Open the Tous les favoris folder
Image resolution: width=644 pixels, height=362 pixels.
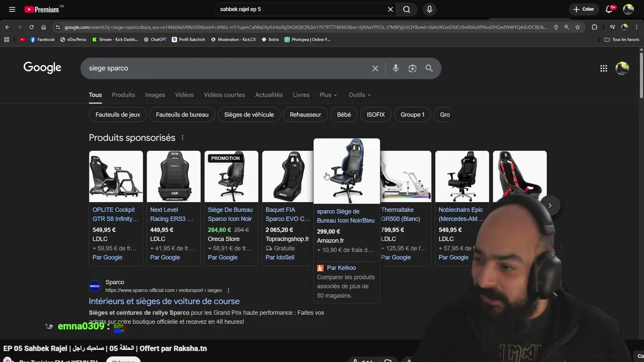pyautogui.click(x=621, y=39)
